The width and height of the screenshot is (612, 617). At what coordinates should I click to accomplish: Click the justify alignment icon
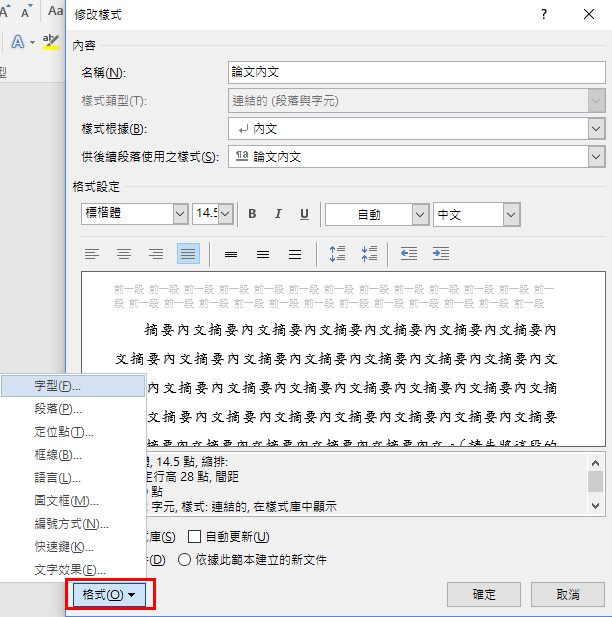click(x=188, y=254)
